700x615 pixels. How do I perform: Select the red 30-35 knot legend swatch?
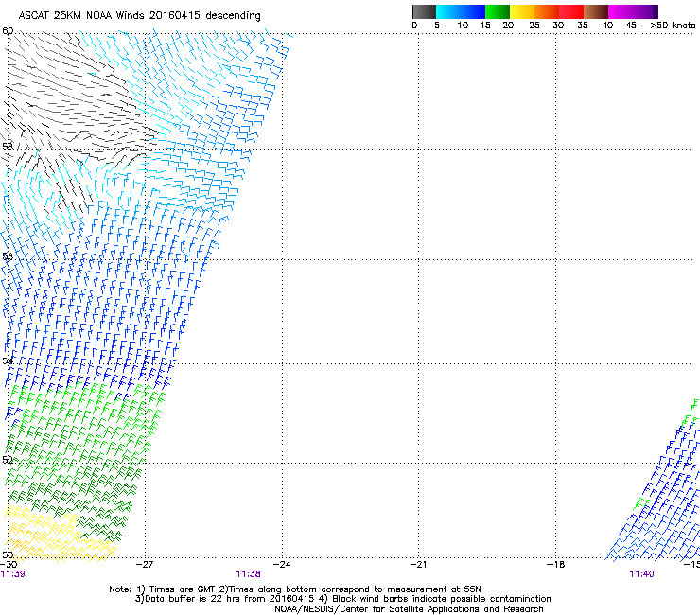pyautogui.click(x=571, y=11)
